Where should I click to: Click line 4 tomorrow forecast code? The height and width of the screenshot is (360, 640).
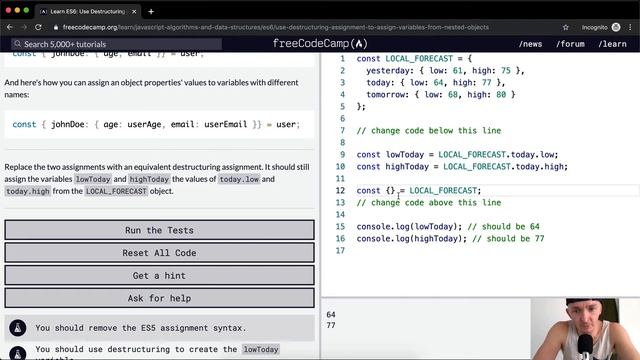tap(441, 95)
